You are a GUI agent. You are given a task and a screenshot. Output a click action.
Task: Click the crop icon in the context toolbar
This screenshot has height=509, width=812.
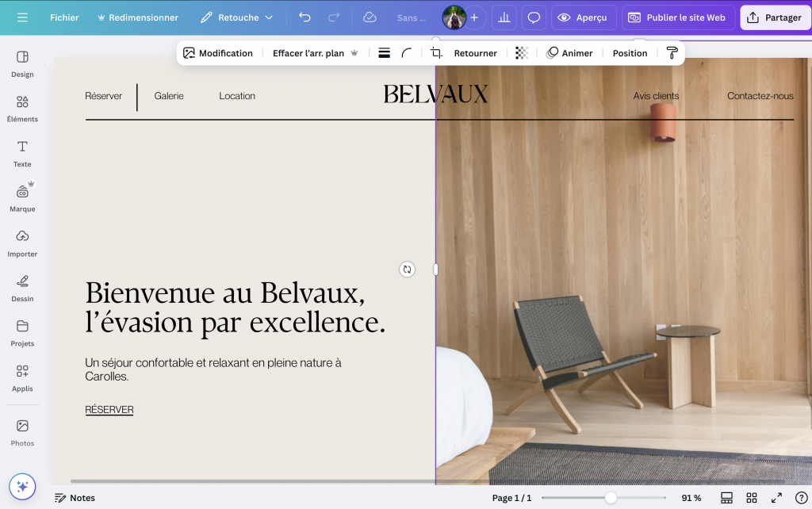point(437,52)
